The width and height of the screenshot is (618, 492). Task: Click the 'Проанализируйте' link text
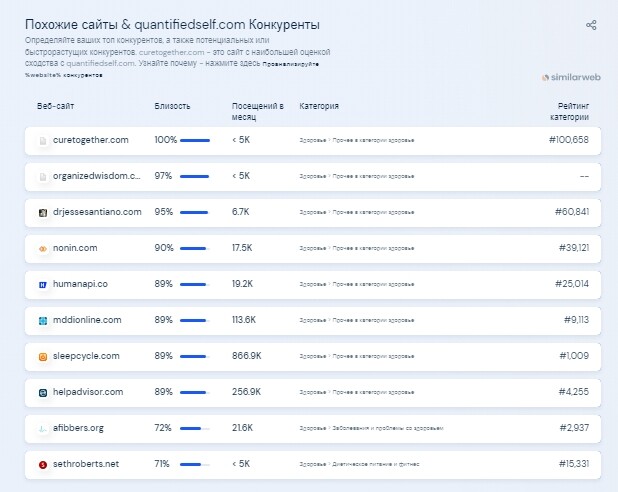[x=290, y=64]
